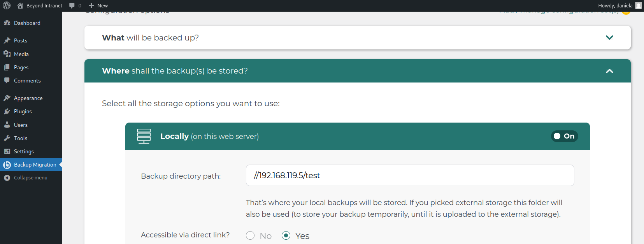Click the Media icon in sidebar
The width and height of the screenshot is (644, 244).
7,54
